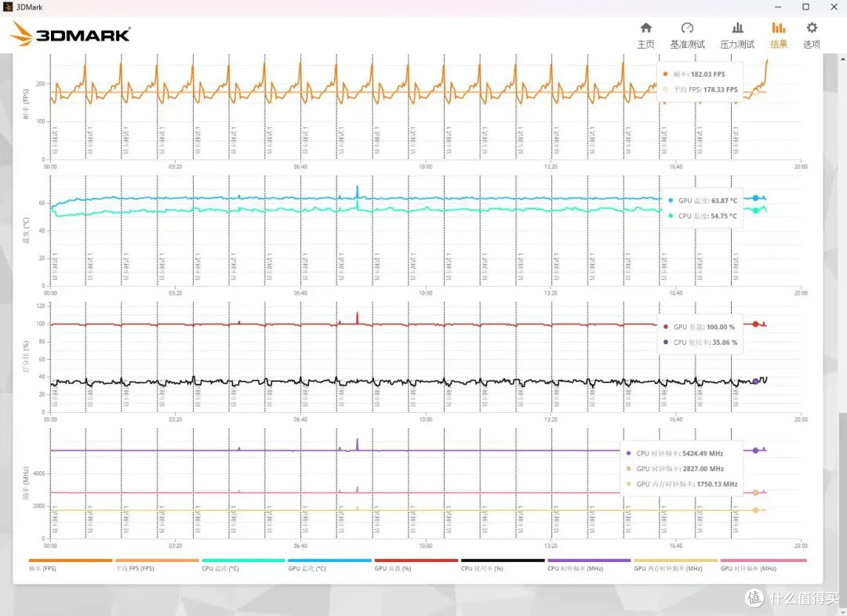Click the 3DMARK logo in the header

coord(71,34)
